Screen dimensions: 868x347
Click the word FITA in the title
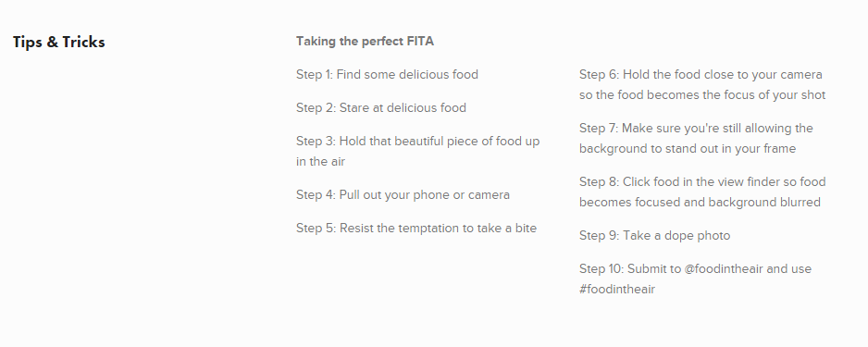click(x=420, y=42)
